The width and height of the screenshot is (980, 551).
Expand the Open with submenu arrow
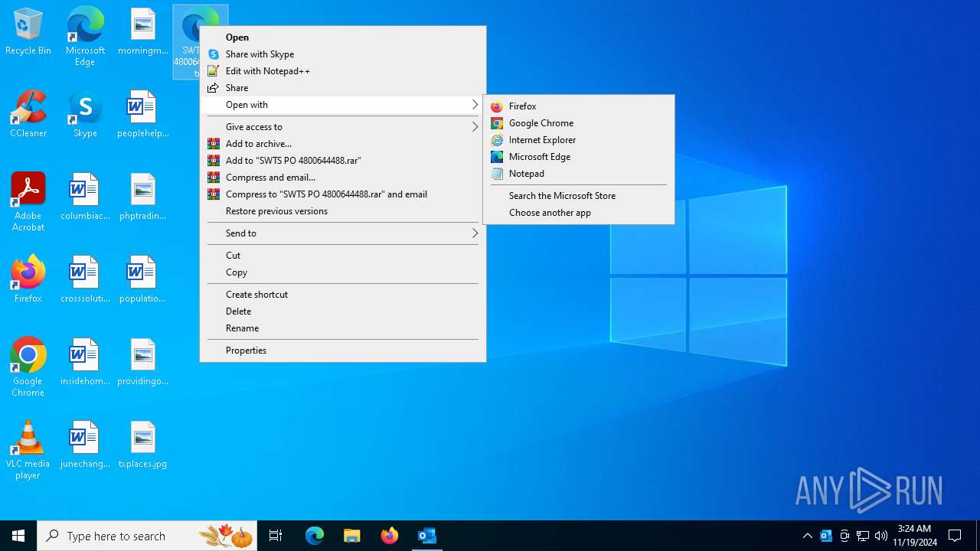[475, 105]
